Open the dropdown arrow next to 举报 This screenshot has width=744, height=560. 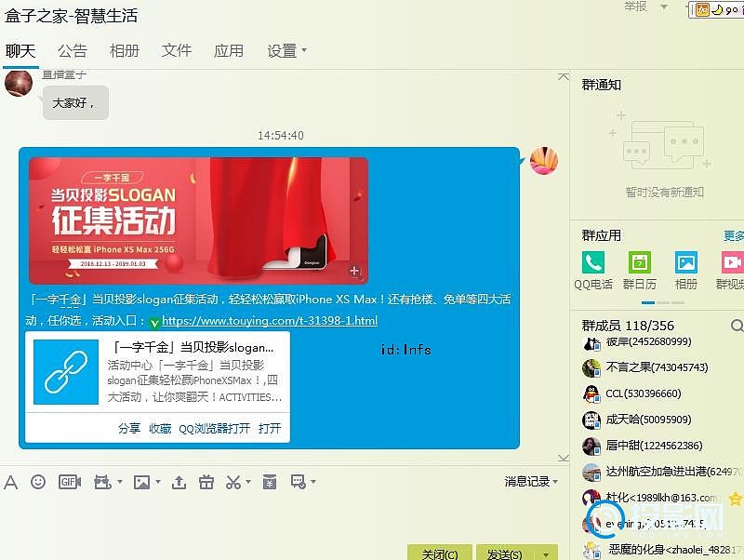click(x=664, y=7)
